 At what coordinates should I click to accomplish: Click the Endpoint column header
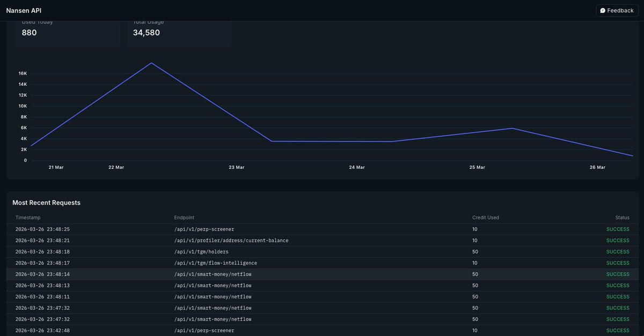click(184, 218)
